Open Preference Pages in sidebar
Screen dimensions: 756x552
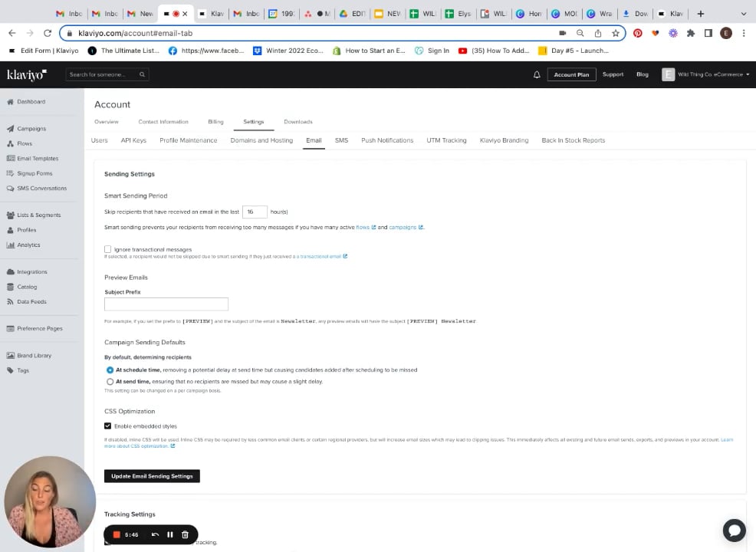coord(35,329)
